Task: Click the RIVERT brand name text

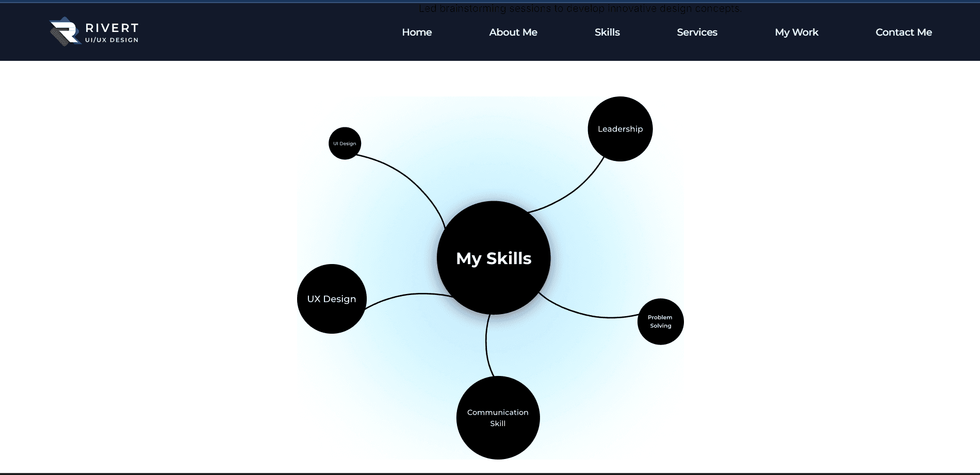Action: pos(112,28)
